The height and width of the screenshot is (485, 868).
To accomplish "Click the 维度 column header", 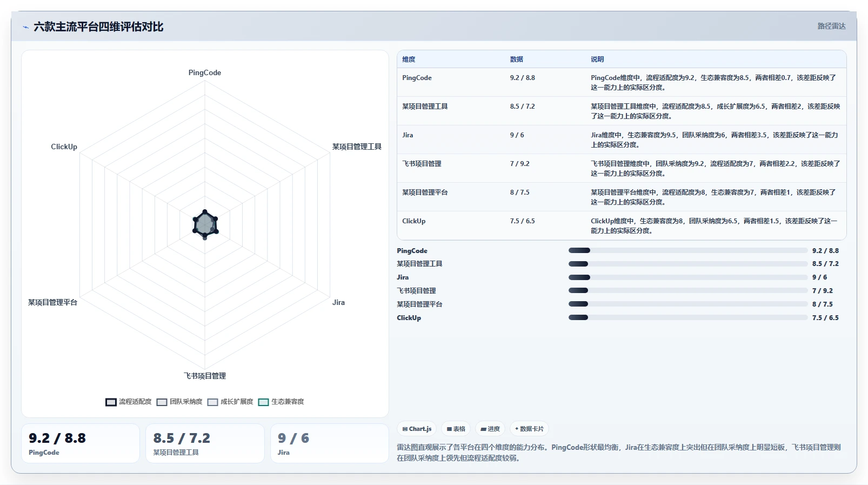I will [x=409, y=59].
